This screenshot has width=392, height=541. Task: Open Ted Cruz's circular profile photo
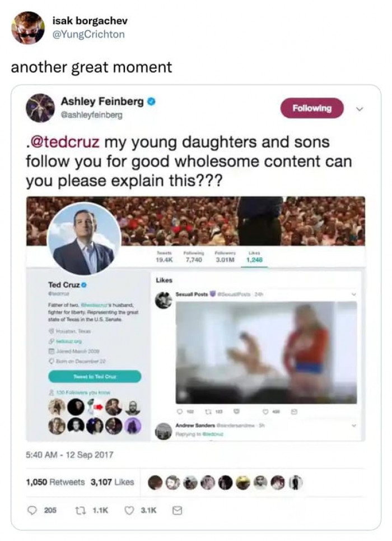point(84,239)
